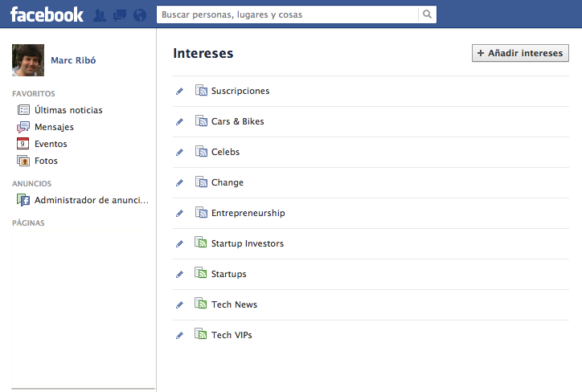Image resolution: width=582 pixels, height=392 pixels.
Task: Go to Últimas noticias
Action: click(68, 110)
